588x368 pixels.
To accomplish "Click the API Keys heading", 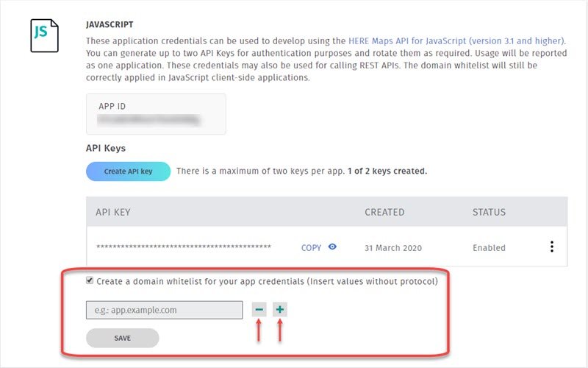I will pos(106,149).
